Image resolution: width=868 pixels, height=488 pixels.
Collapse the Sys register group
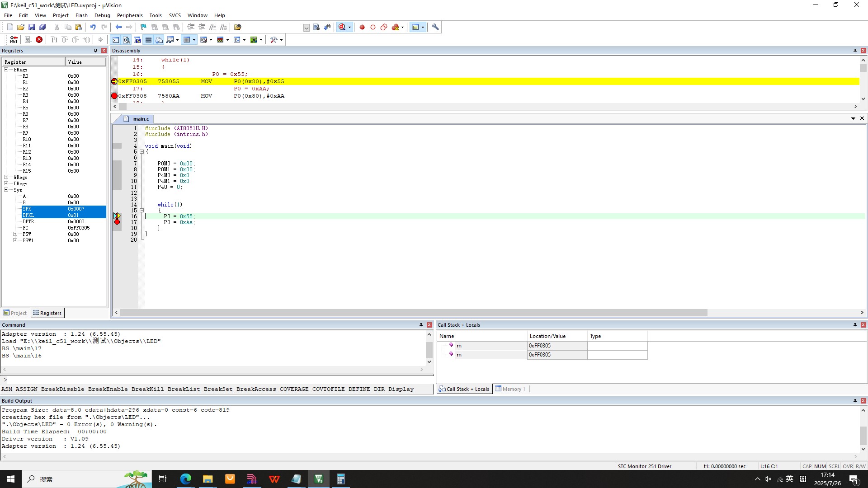coord(6,190)
